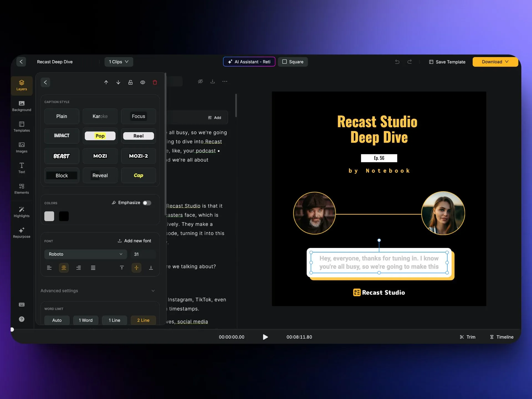Open the Highlights sidebar panel
532x399 pixels.
tap(22, 212)
